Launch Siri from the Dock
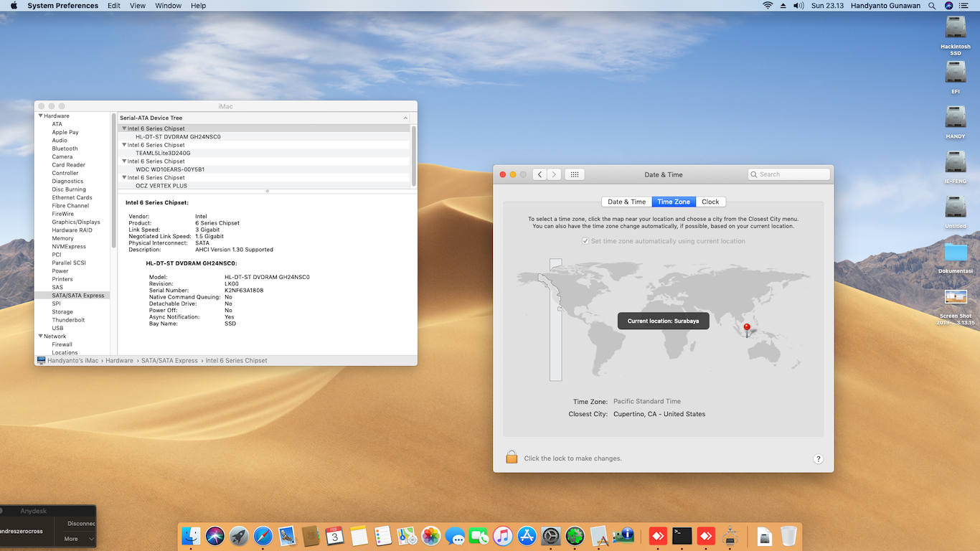The height and width of the screenshot is (551, 980). click(215, 535)
